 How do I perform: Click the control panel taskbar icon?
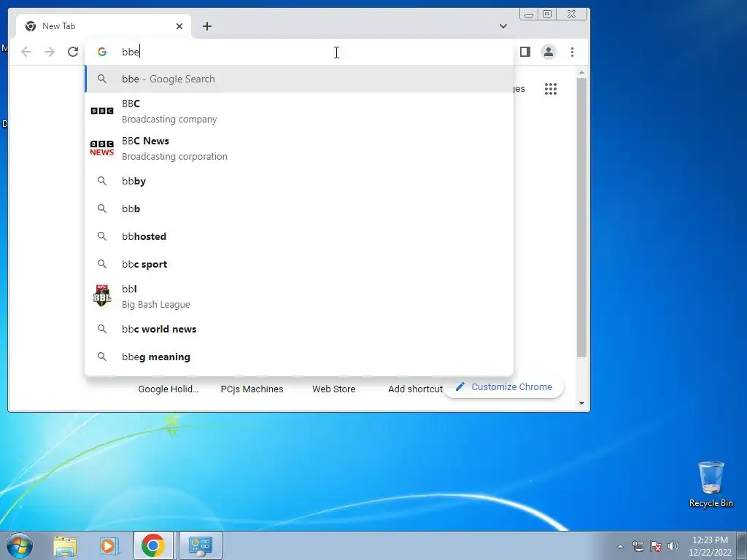tap(200, 545)
